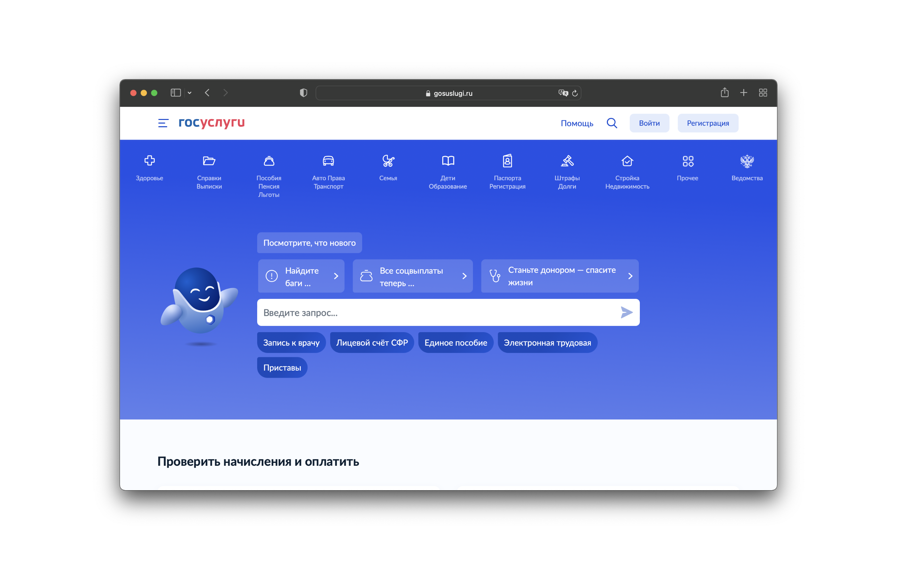This screenshot has width=897, height=588.
Task: Select the Запись к врачу chip
Action: tap(291, 343)
